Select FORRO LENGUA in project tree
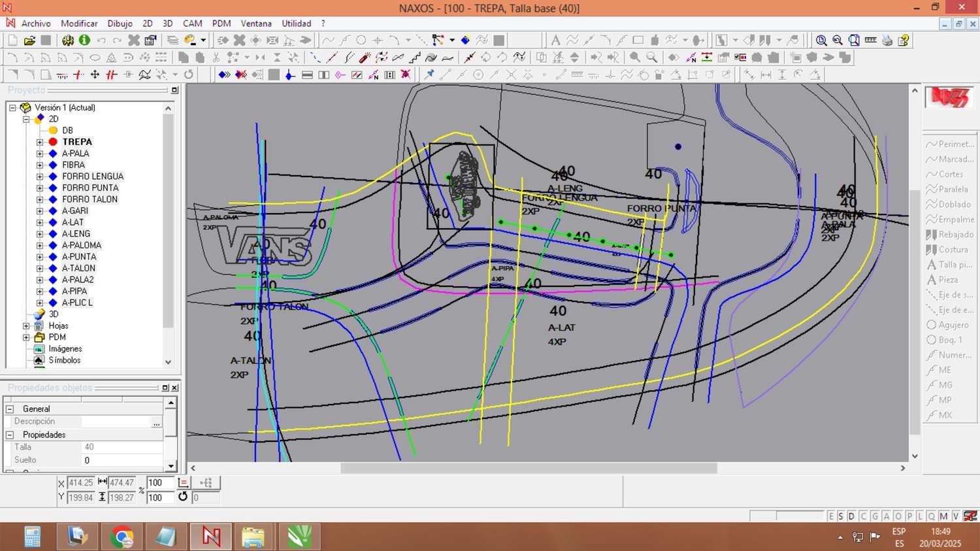 [x=93, y=176]
